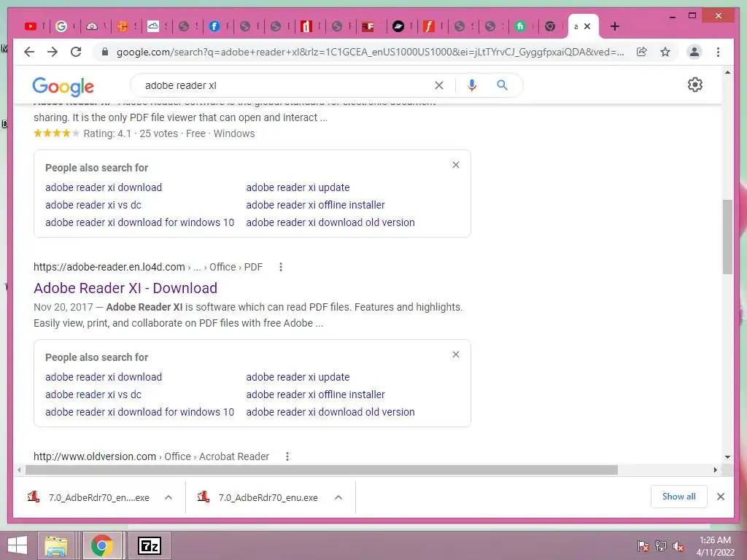Expand options for 7.0_AdbeRdr70_en....exe download
The width and height of the screenshot is (747, 560).
coord(169,497)
